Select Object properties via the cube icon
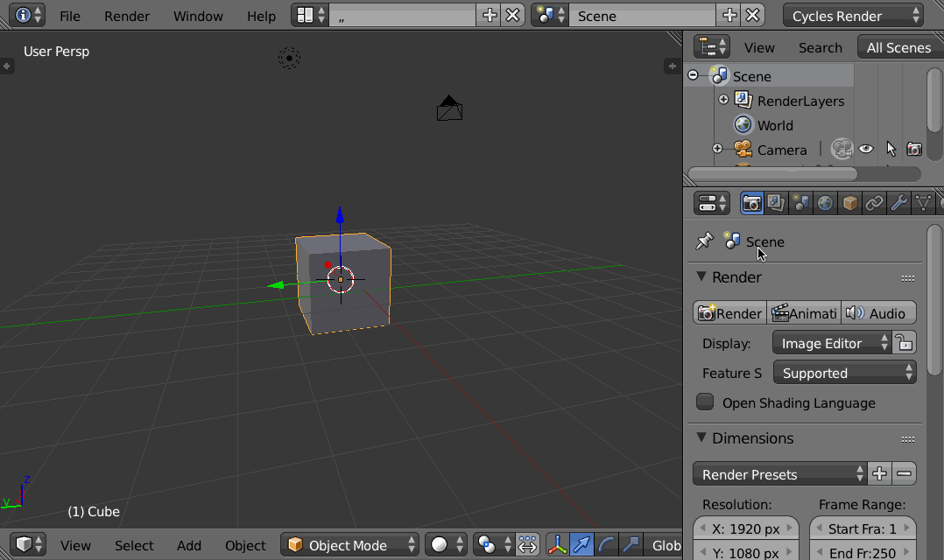944x560 pixels. (x=849, y=203)
